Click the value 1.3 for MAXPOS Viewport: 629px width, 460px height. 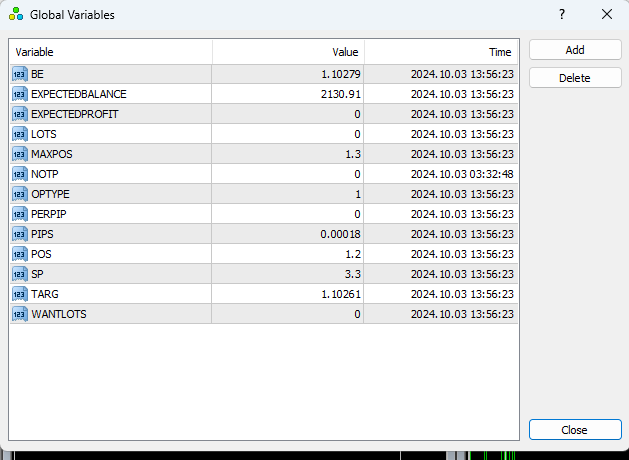pos(353,154)
